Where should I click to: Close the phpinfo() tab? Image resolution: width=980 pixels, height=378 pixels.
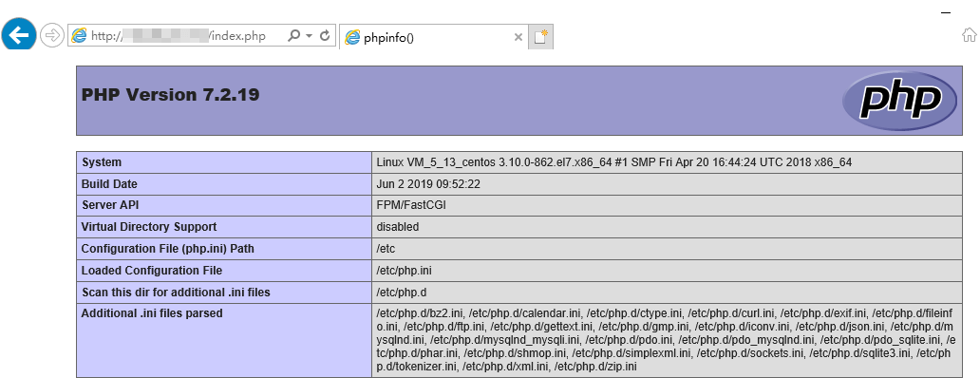point(518,37)
